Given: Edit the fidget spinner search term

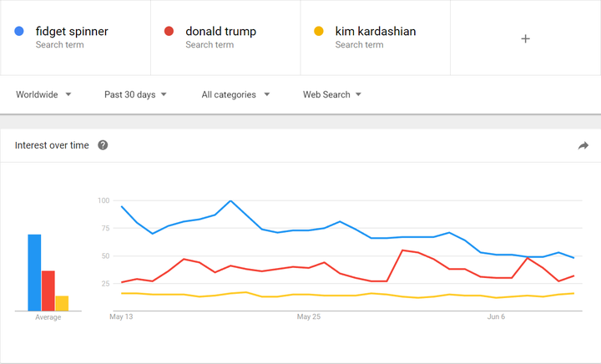Looking at the screenshot, I should pyautogui.click(x=72, y=32).
